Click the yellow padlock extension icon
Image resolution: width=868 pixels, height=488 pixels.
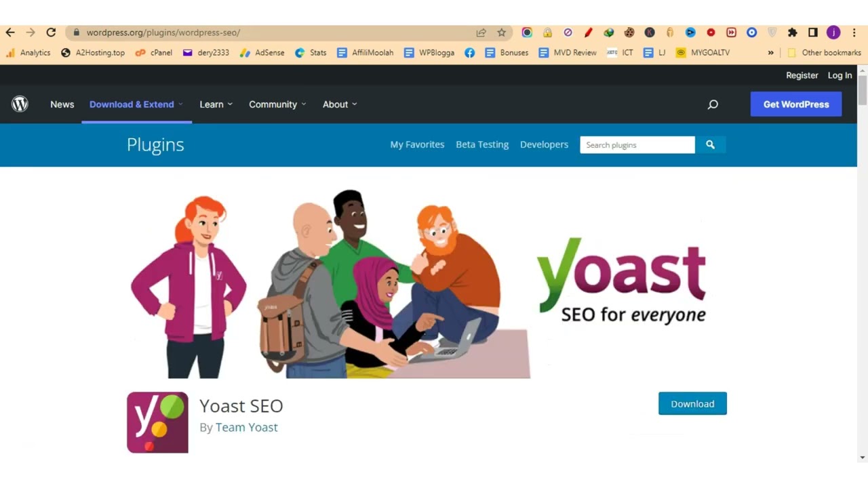(x=547, y=33)
